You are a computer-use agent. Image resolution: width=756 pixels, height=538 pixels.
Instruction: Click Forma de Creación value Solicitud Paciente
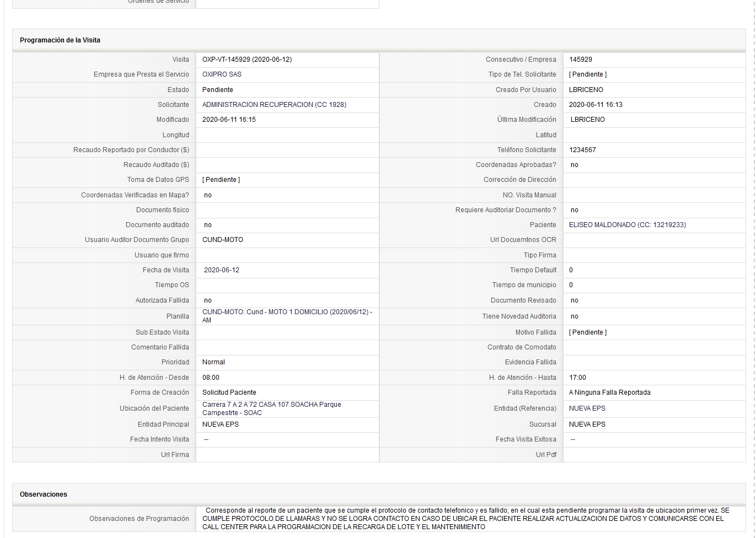[x=229, y=392]
